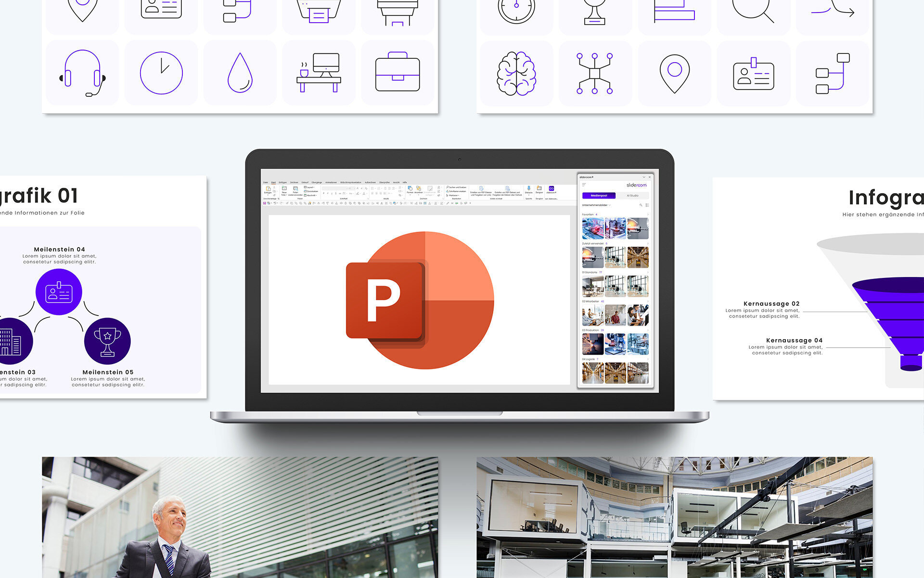
Task: Click the undo arrow in quick access toolbar
Action: coord(275,203)
